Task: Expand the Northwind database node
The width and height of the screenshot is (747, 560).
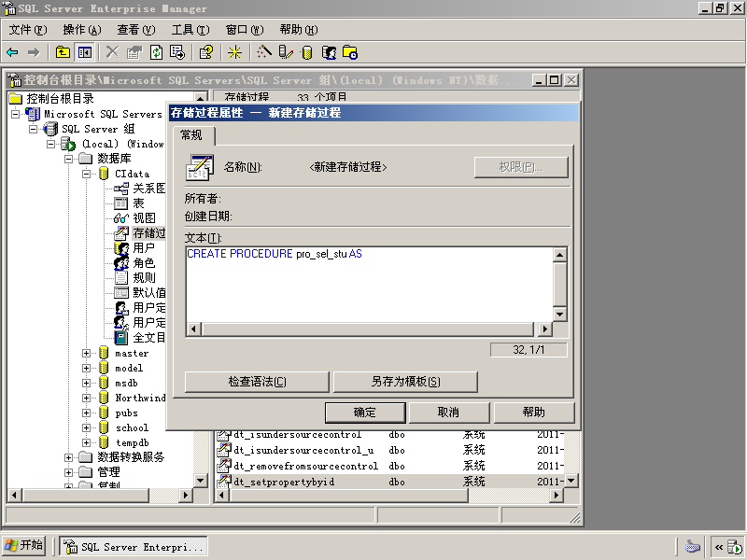Action: [x=86, y=398]
